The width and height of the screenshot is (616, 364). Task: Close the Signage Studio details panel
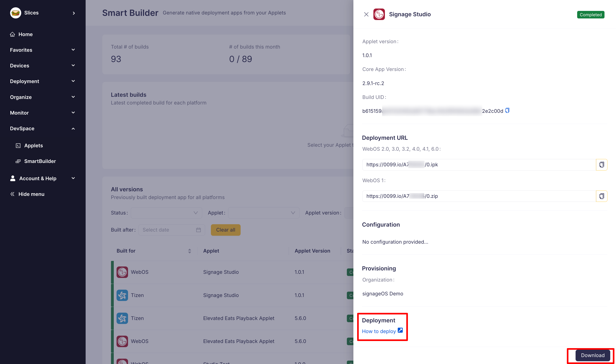(x=366, y=14)
